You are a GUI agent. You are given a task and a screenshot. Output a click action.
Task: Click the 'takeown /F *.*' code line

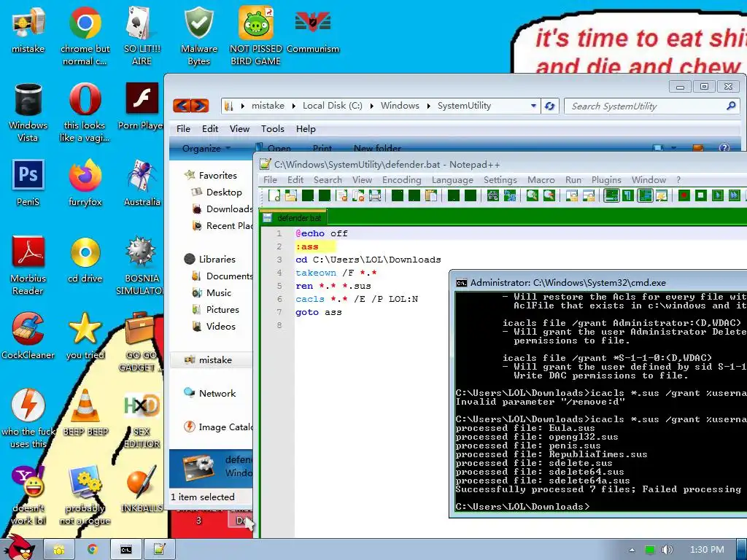click(336, 273)
